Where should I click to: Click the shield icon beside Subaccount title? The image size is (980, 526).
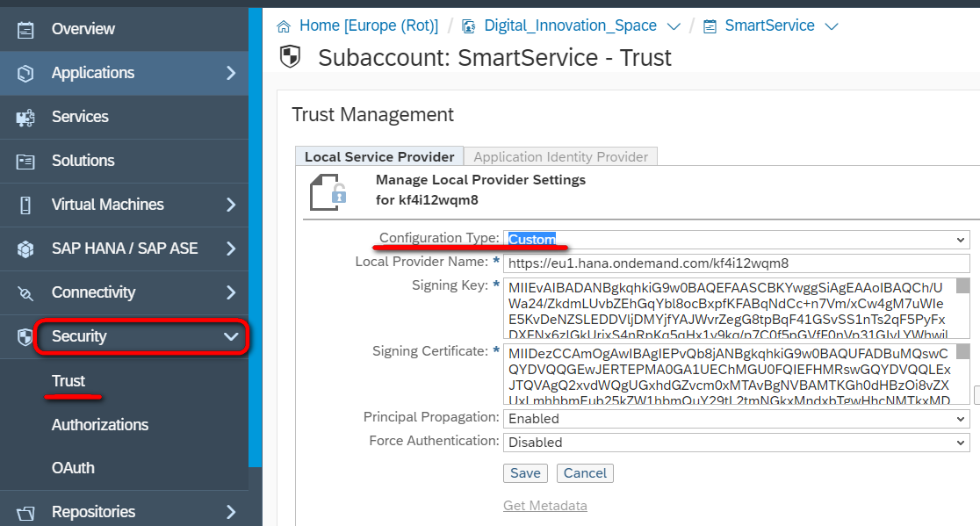[290, 57]
